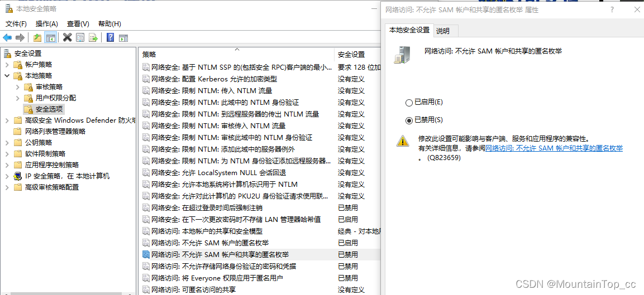Click the black X delete icon
Image resolution: width=644 pixels, height=295 pixels.
[68, 38]
